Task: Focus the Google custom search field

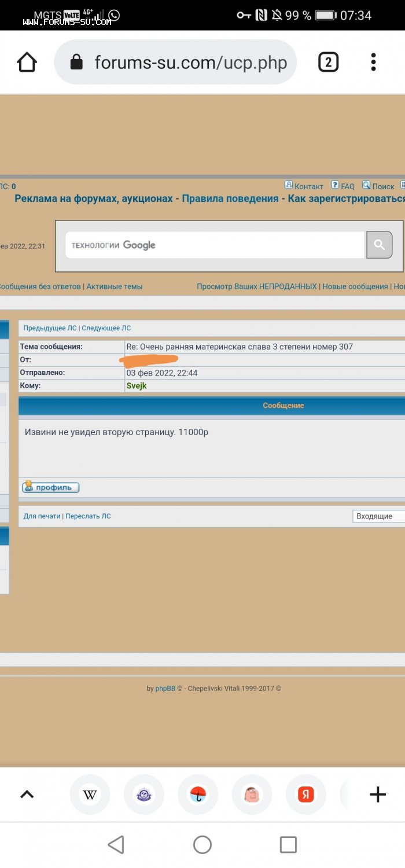Action: pyautogui.click(x=214, y=245)
